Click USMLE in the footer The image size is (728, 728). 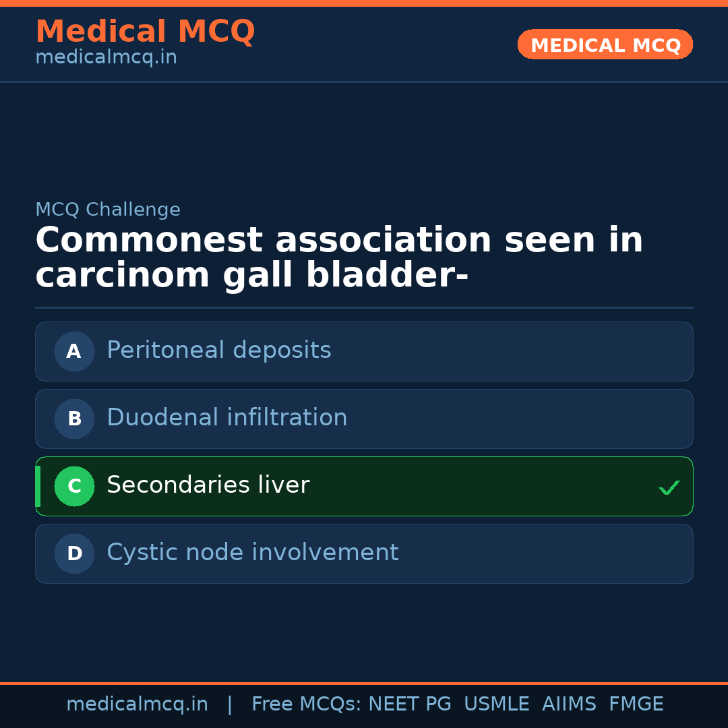[496, 704]
